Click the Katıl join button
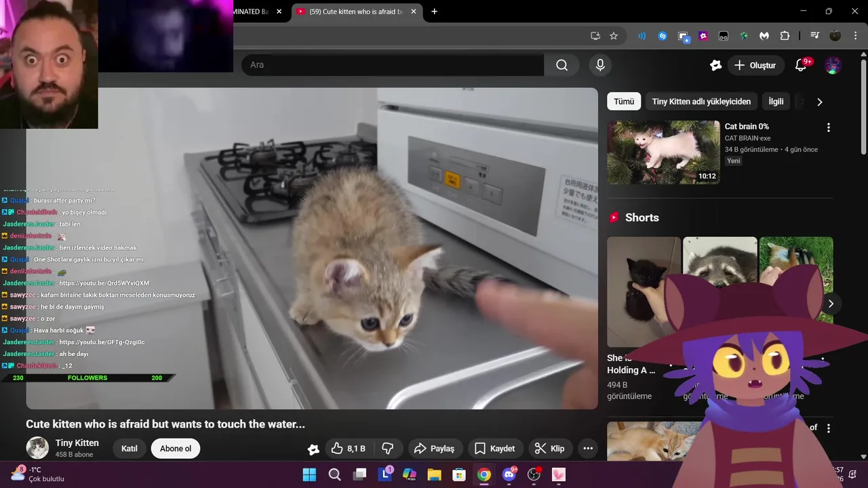This screenshot has height=488, width=868. coord(130,449)
